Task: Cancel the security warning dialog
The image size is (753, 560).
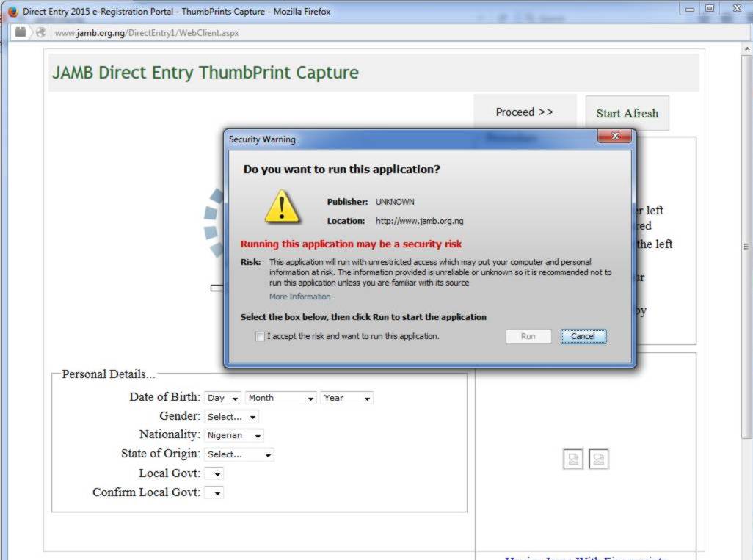Action: click(583, 336)
